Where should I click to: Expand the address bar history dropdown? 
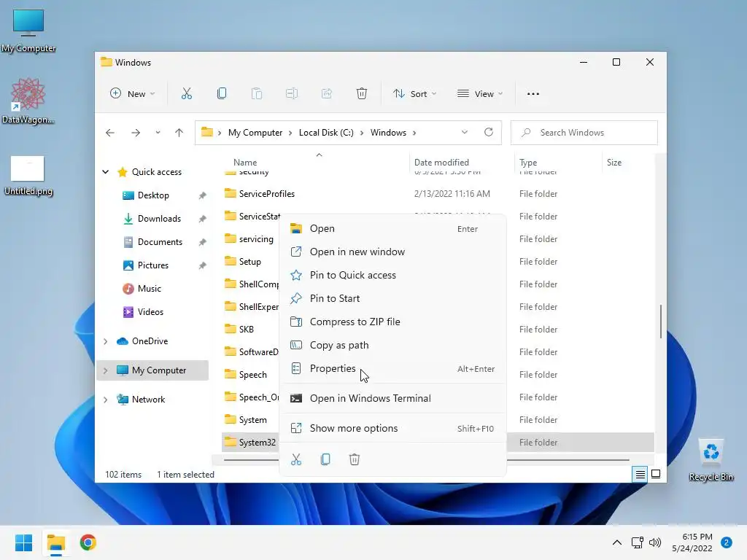[x=465, y=133]
